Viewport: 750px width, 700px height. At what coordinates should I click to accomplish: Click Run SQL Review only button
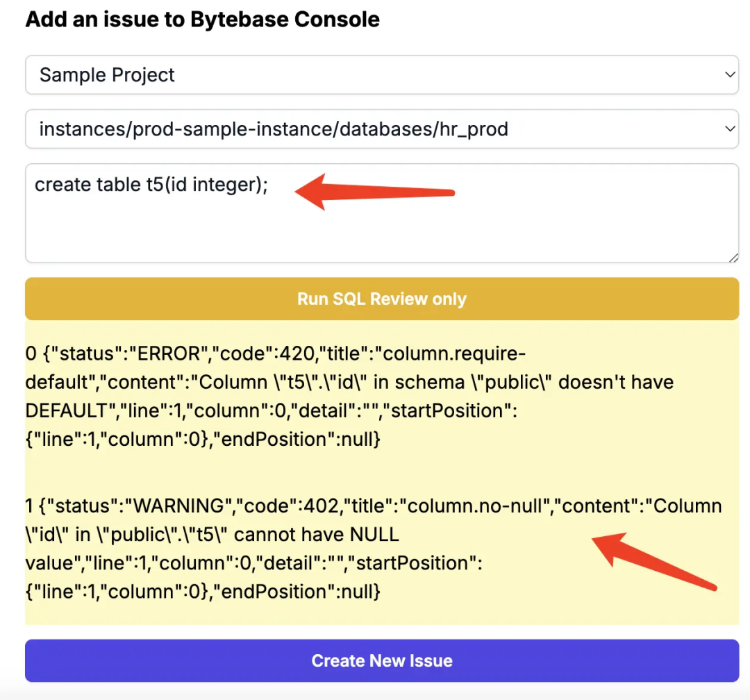(382, 299)
